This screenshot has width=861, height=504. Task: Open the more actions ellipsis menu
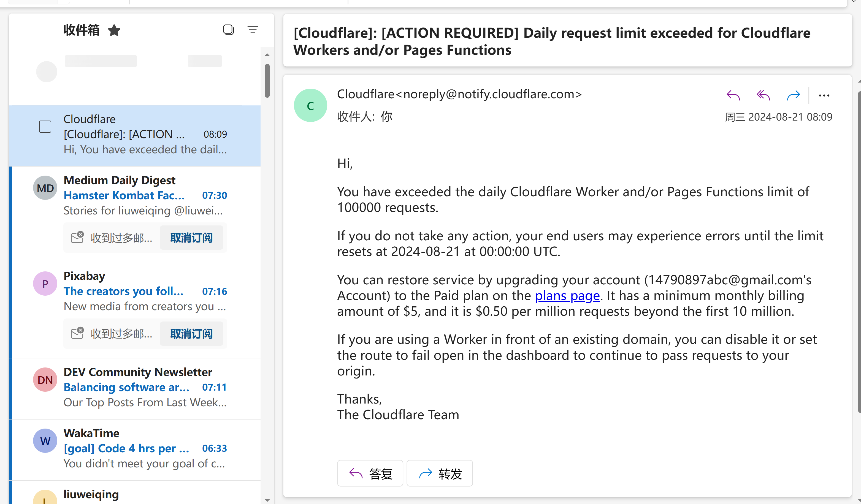824,96
